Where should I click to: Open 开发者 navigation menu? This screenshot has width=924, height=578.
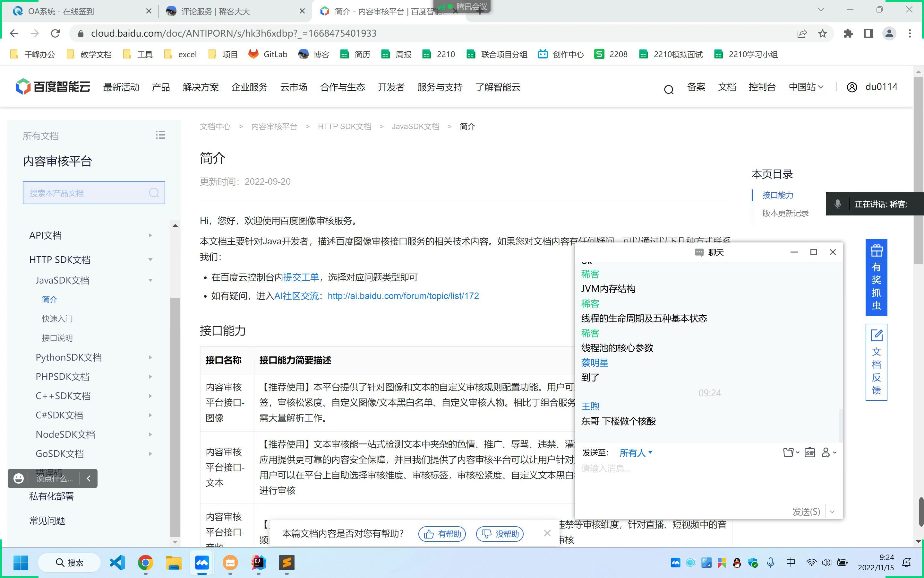click(391, 87)
